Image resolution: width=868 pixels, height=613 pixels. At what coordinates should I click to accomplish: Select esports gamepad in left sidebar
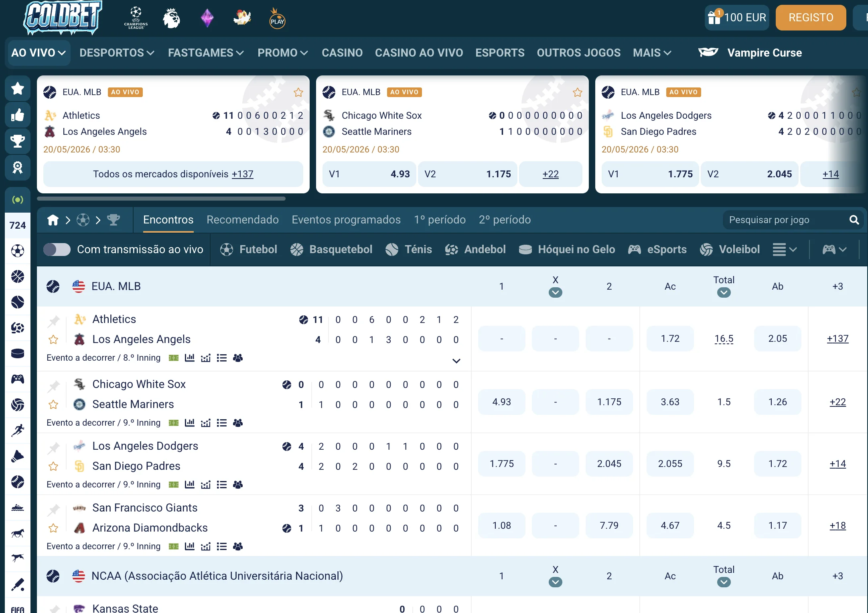(x=18, y=379)
